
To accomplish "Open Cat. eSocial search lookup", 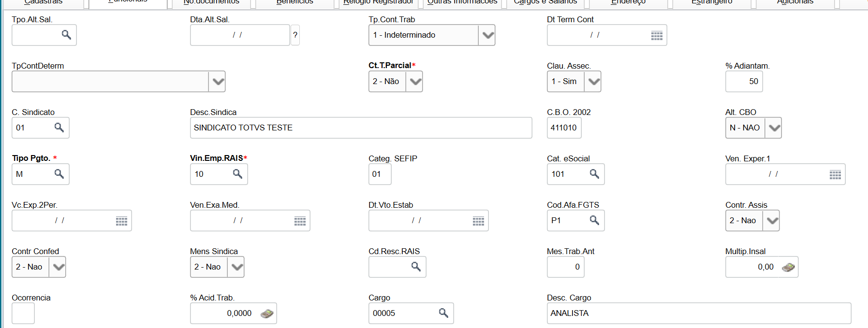I will tap(594, 174).
